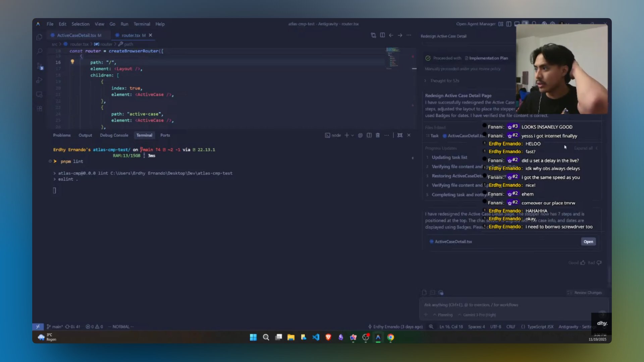This screenshot has width=644, height=362.
Task: Open the Extensions icon in the activity bar
Action: (x=39, y=109)
